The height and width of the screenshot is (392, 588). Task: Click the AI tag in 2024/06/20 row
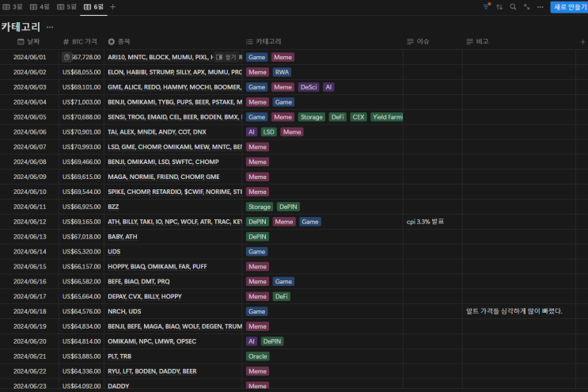click(251, 341)
